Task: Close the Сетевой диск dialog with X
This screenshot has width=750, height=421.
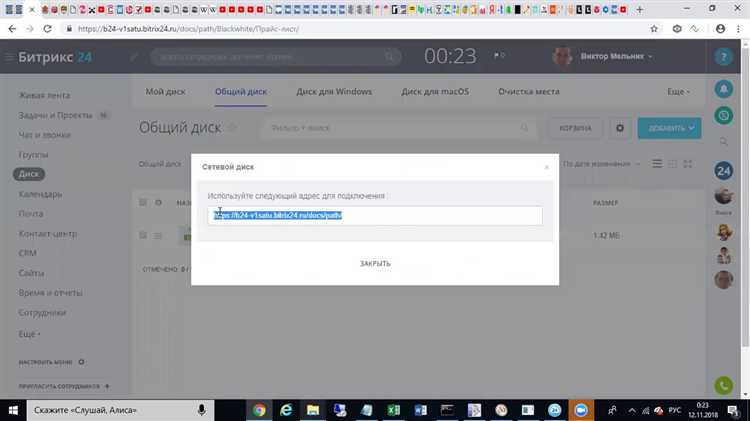Action: pos(546,167)
